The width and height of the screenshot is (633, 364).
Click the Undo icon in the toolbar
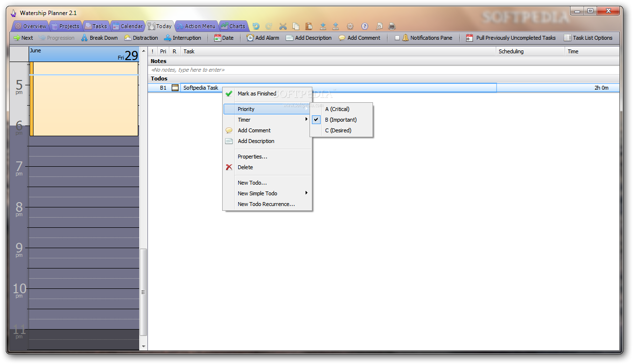256,26
